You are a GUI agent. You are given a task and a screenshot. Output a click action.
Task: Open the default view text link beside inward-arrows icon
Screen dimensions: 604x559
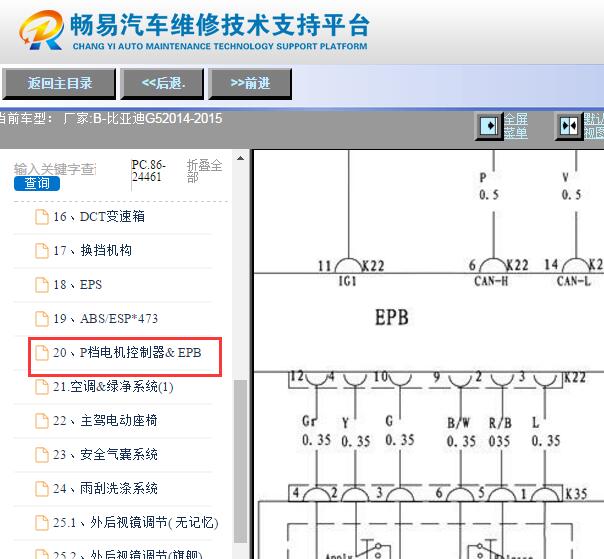pos(594,126)
